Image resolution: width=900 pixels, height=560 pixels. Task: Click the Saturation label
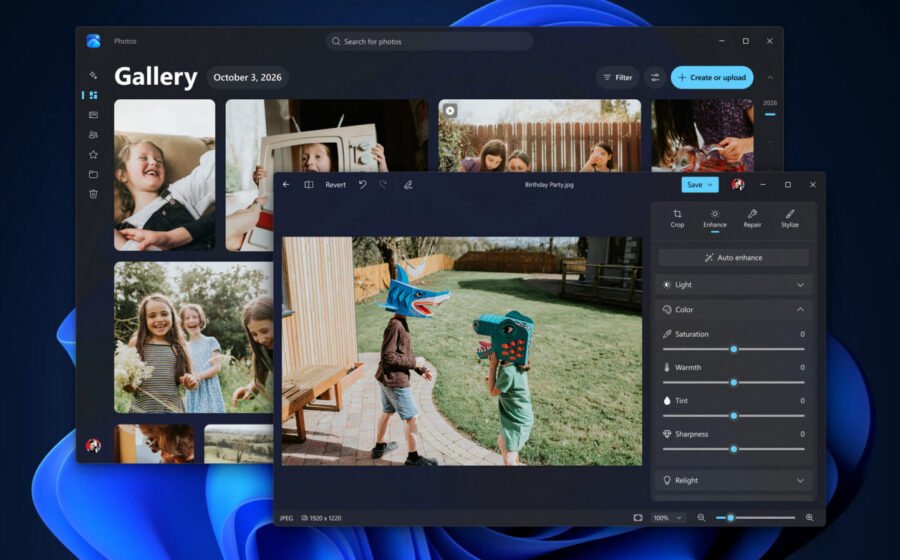pyautogui.click(x=692, y=334)
